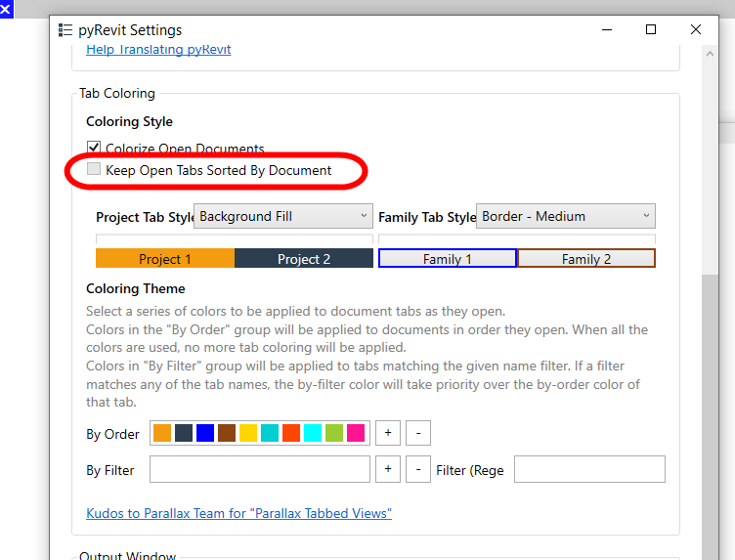This screenshot has height=560, width=735.
Task: Open the Family Tab Style dropdown
Action: 566,216
